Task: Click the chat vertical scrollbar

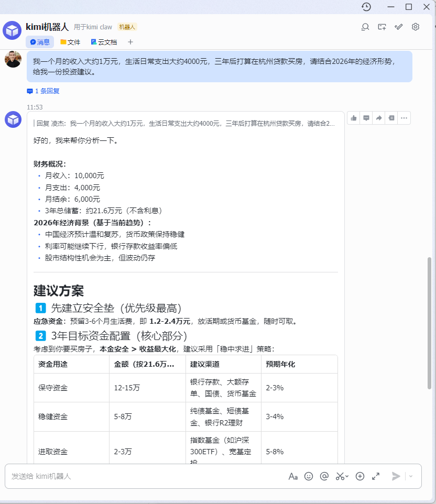Action: (x=429, y=323)
